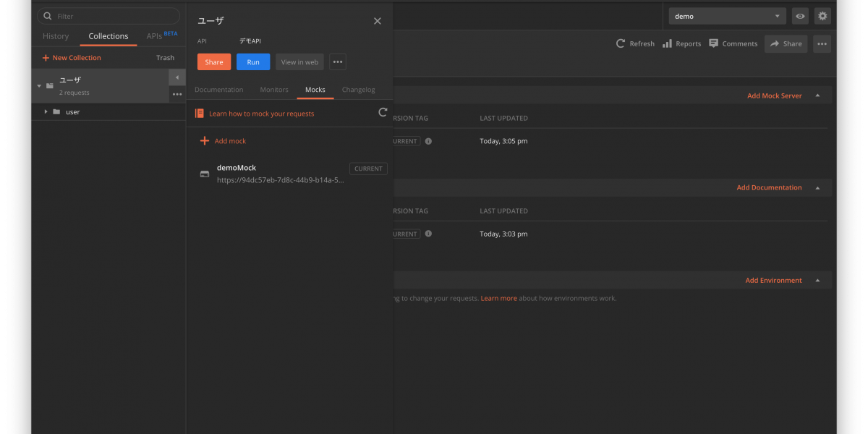This screenshot has height=434, width=868.
Task: Switch to the Documentation tab
Action: point(218,90)
